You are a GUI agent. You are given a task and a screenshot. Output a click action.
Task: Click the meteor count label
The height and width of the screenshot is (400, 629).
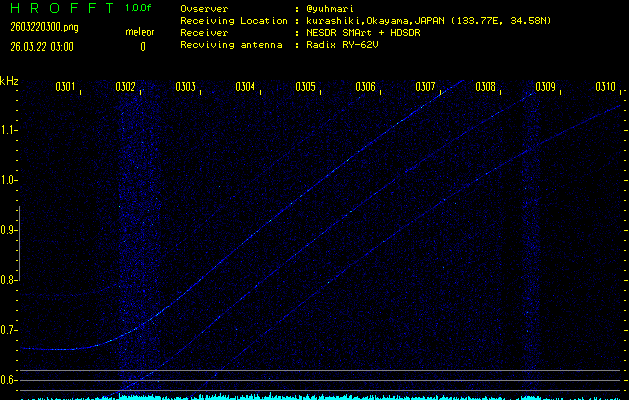tap(139, 32)
